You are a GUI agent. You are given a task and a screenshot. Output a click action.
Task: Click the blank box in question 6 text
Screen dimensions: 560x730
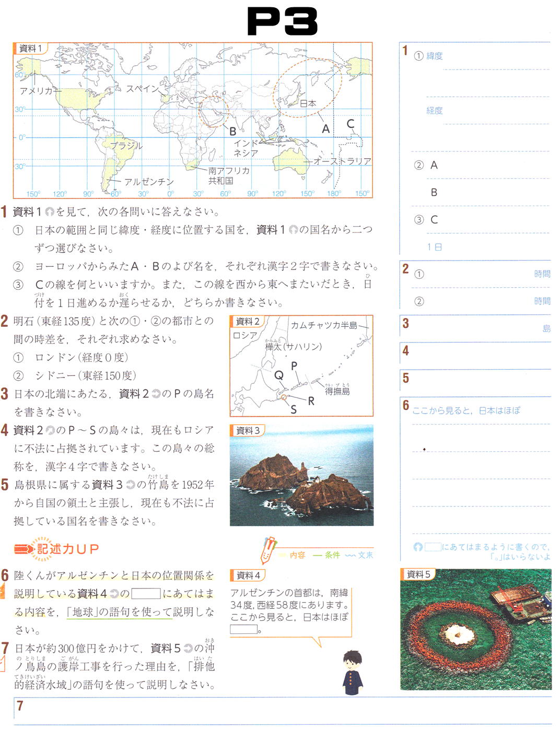tap(146, 594)
